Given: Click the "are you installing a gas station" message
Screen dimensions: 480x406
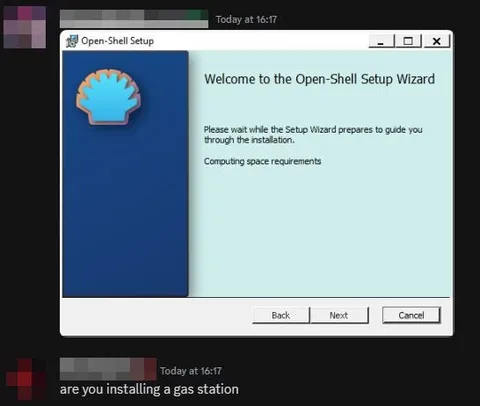Looking at the screenshot, I should point(149,389).
